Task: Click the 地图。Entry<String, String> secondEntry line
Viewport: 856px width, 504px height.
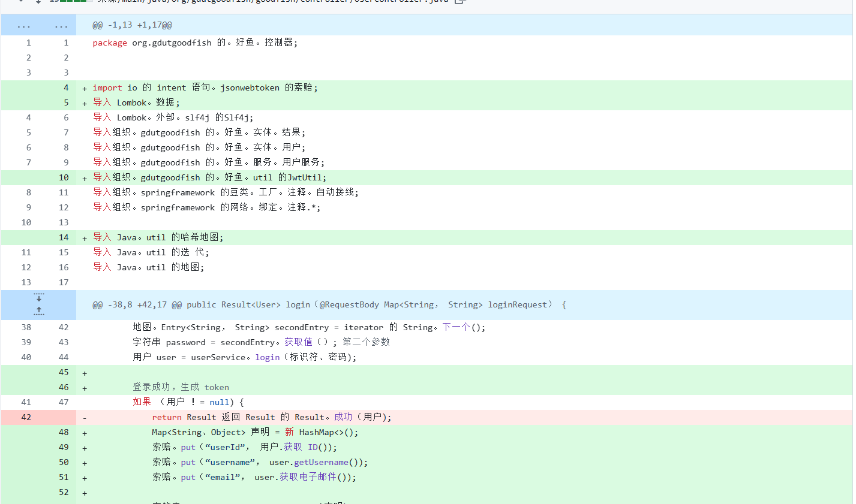Action: (309, 327)
